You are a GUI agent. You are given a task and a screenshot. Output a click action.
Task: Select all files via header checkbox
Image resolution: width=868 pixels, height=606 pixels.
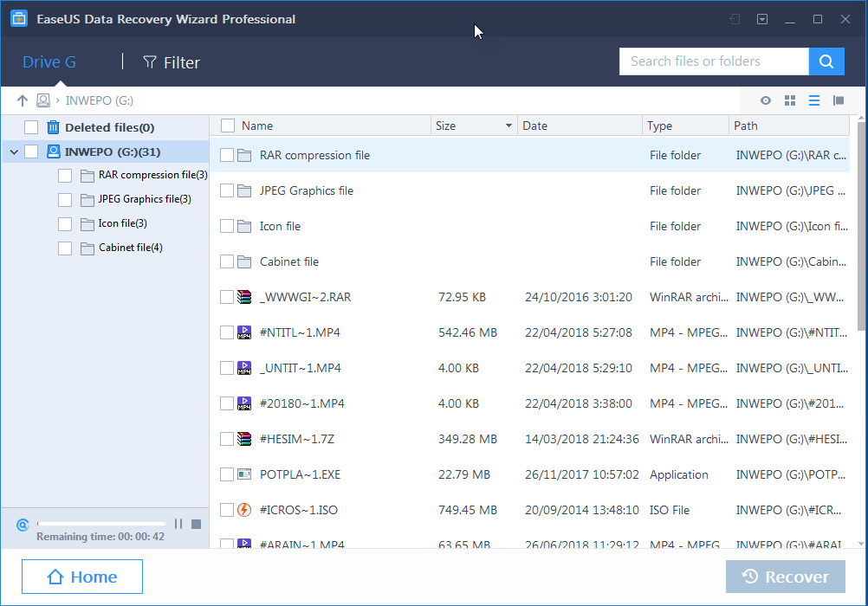point(228,126)
